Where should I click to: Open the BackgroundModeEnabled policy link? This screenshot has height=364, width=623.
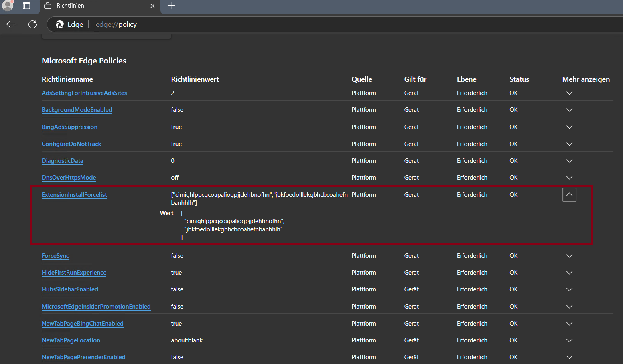pos(77,110)
